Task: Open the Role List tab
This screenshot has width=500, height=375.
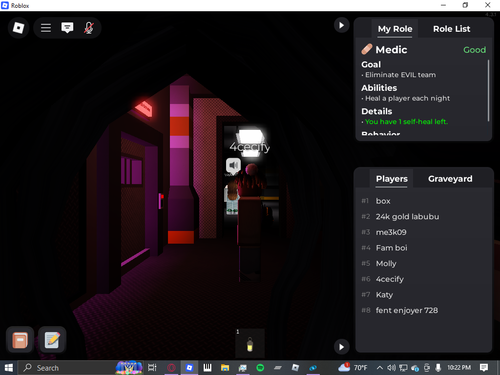Action: (452, 29)
